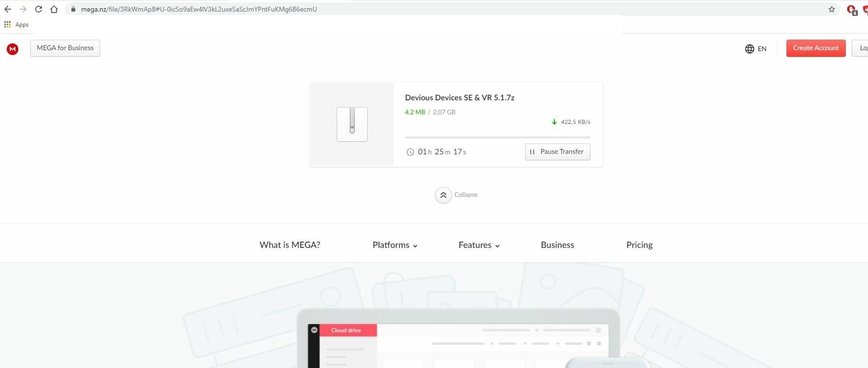The height and width of the screenshot is (368, 868).
Task: Click the Create Account button
Action: tap(816, 48)
